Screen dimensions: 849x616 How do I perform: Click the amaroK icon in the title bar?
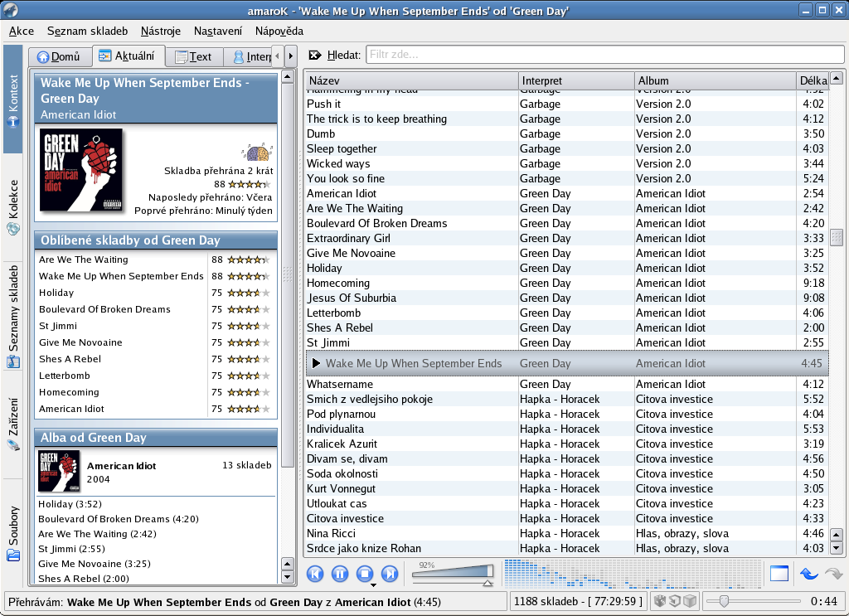point(10,10)
